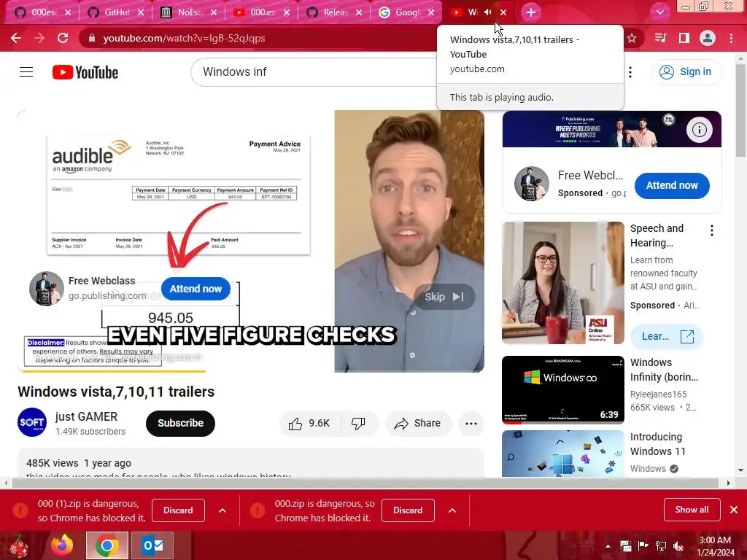Viewport: 747px width, 560px height.
Task: Go to YouTube home via the logo
Action: 85,72
